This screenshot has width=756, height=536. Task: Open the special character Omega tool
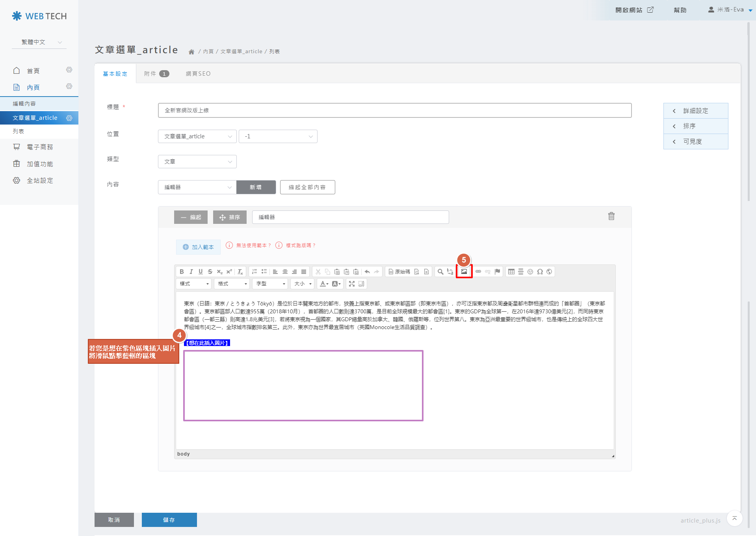(x=540, y=272)
